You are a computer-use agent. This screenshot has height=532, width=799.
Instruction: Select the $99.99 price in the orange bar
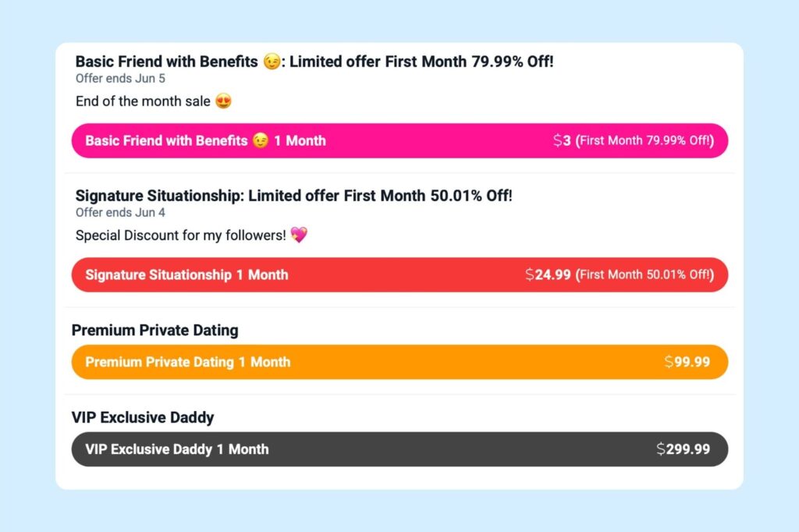click(686, 362)
